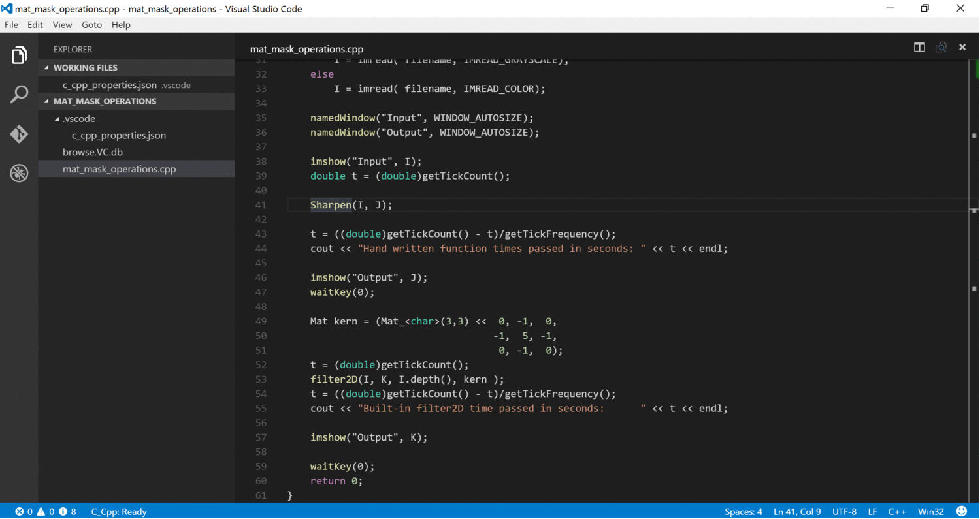Click the errors and warnings status indicator
Image resolution: width=980 pixels, height=519 pixels.
point(46,512)
